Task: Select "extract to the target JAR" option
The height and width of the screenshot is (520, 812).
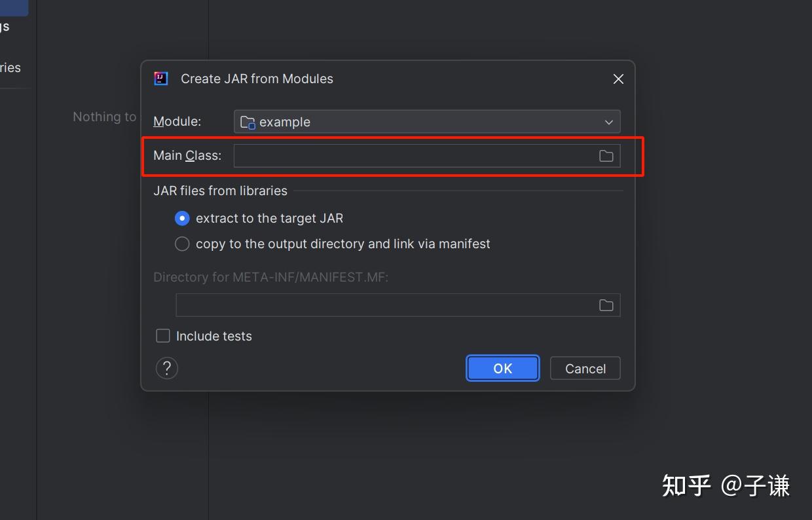Action: pos(182,218)
